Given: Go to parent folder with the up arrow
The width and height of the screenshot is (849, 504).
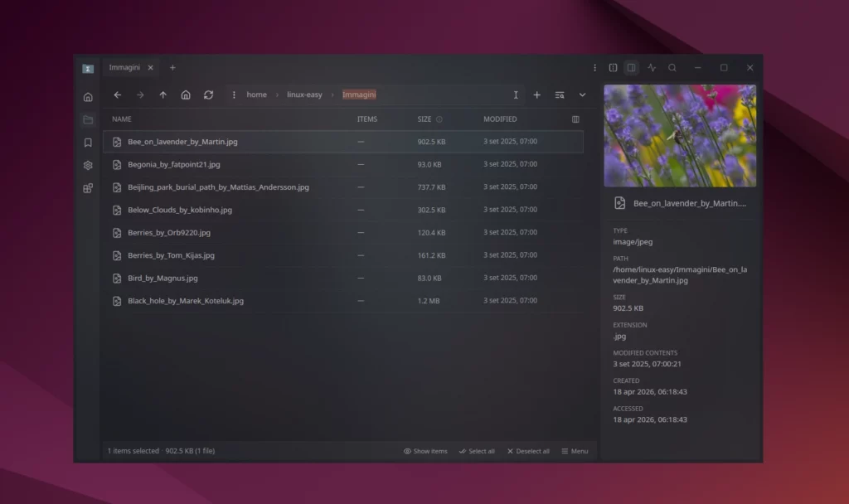Looking at the screenshot, I should coord(163,94).
